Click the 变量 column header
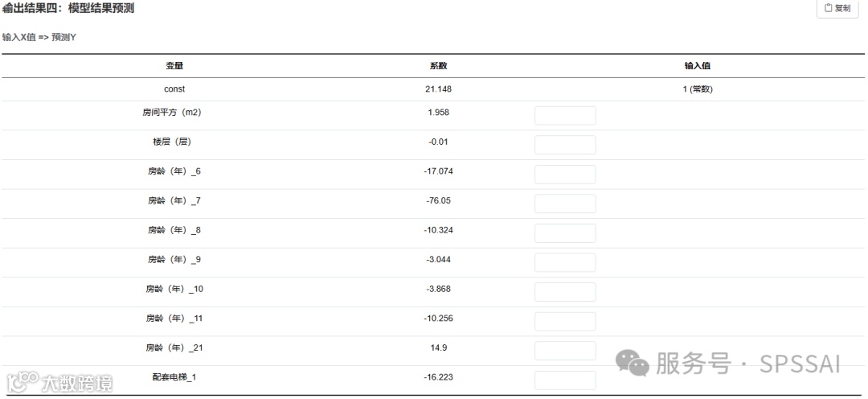The width and height of the screenshot is (868, 399). click(x=174, y=65)
